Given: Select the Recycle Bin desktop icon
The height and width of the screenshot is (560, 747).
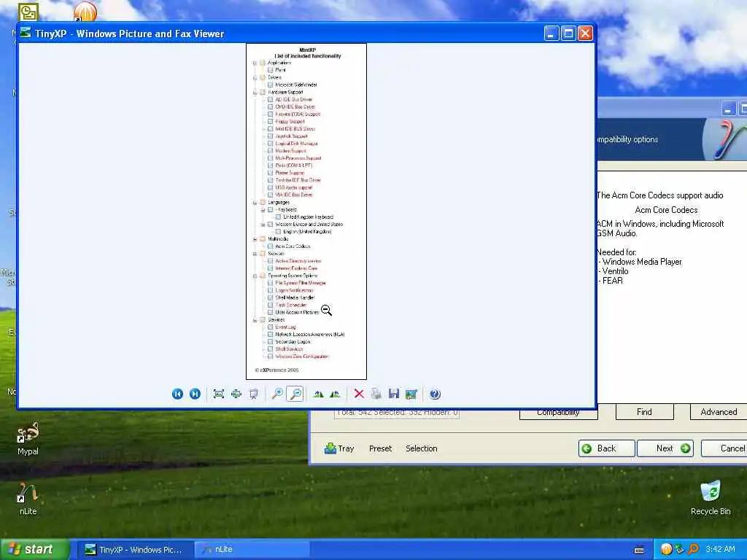Looking at the screenshot, I should click(x=711, y=497).
